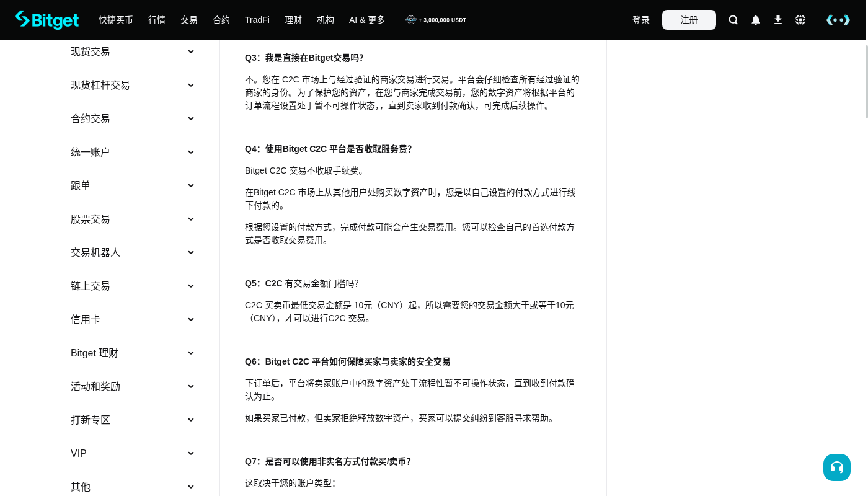Select 其他 in the sidebar

[81, 487]
